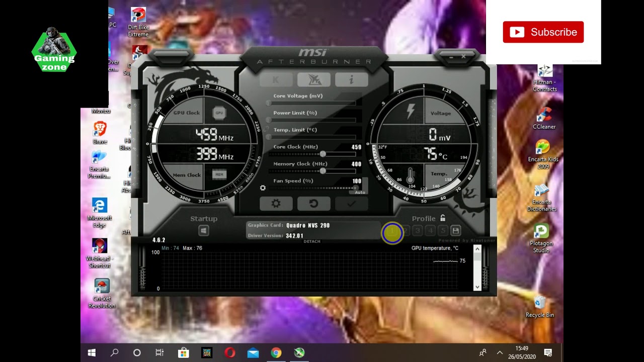This screenshot has width=644, height=362.
Task: Open Opera from the taskbar
Action: [x=230, y=352]
